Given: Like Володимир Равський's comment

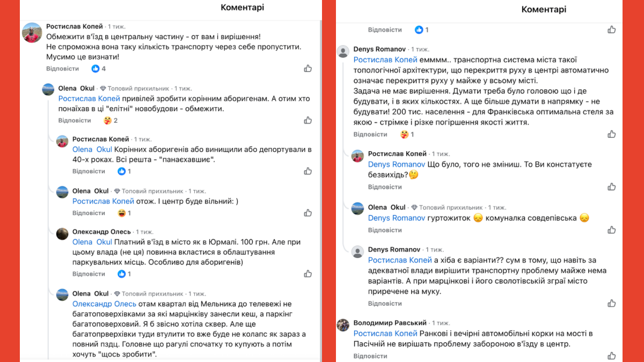Looking at the screenshot, I should click(x=612, y=356).
